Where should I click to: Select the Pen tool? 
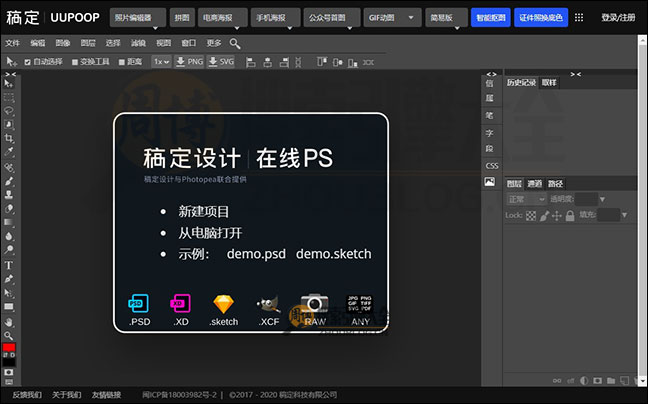(9, 279)
